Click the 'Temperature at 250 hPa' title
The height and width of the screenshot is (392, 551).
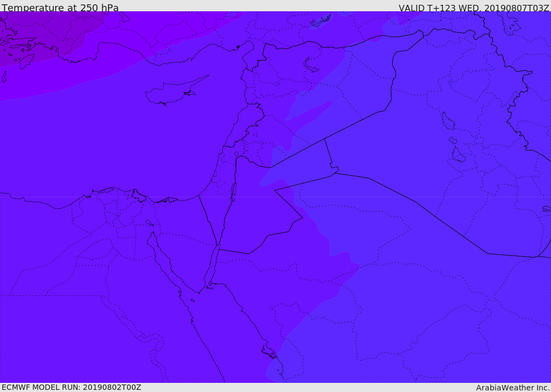pyautogui.click(x=60, y=8)
